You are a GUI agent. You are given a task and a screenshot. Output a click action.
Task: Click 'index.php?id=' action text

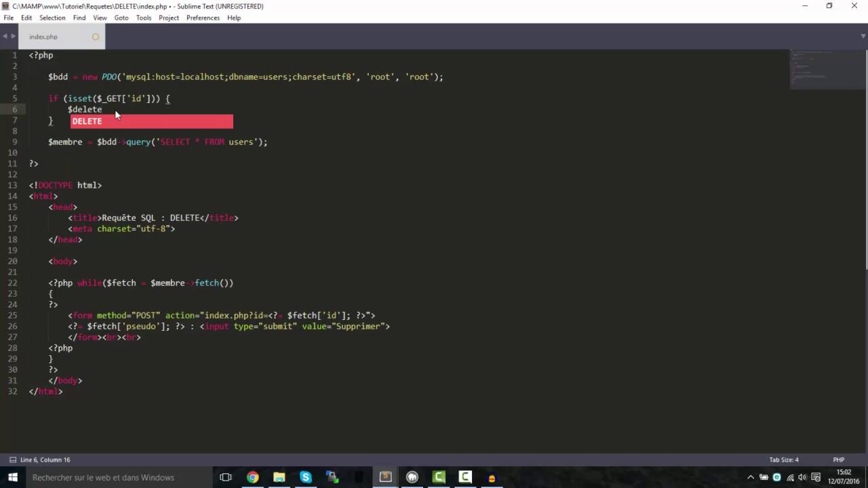click(x=236, y=315)
